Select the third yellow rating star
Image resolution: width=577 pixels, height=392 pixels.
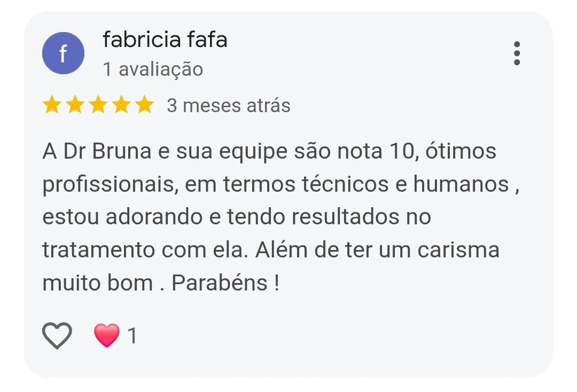point(98,105)
